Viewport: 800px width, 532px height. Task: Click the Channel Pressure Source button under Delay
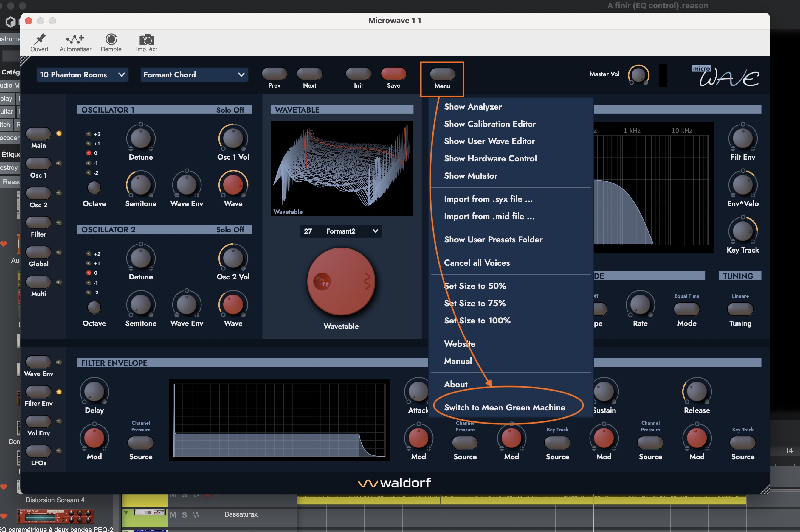(140, 443)
